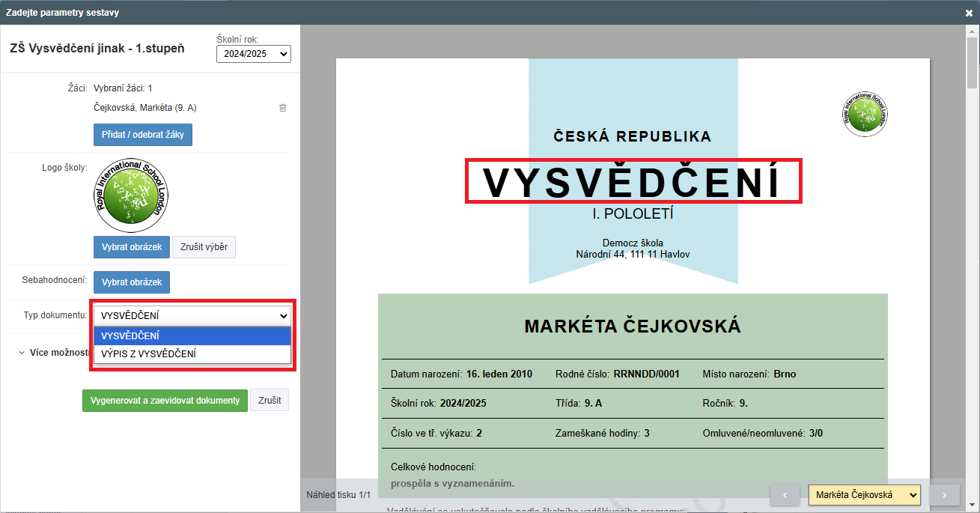Click Omluvené/neomluvené value 3/0
This screenshot has width=980, height=513.
click(816, 433)
